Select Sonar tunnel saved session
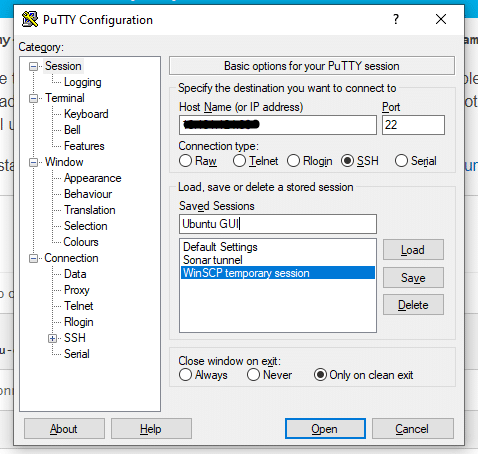This screenshot has width=478, height=454. click(x=278, y=260)
